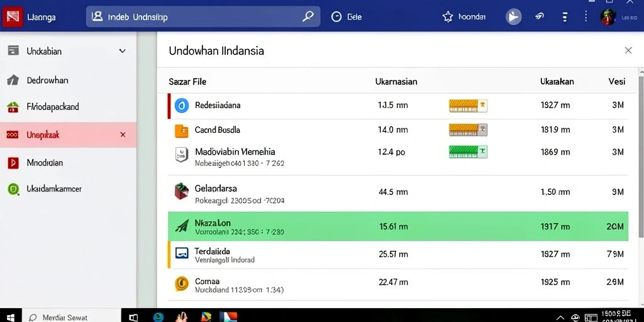Click the red app logo beside Uannga
644x322 pixels.
13,16
